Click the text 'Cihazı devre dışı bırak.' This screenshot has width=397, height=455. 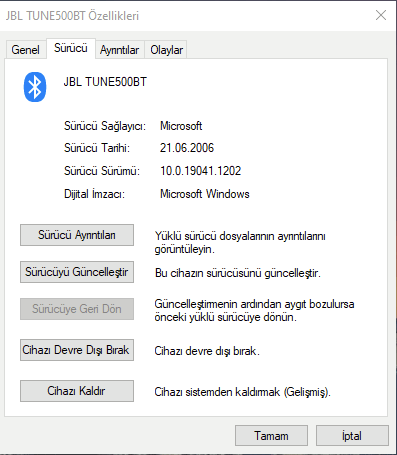point(207,351)
